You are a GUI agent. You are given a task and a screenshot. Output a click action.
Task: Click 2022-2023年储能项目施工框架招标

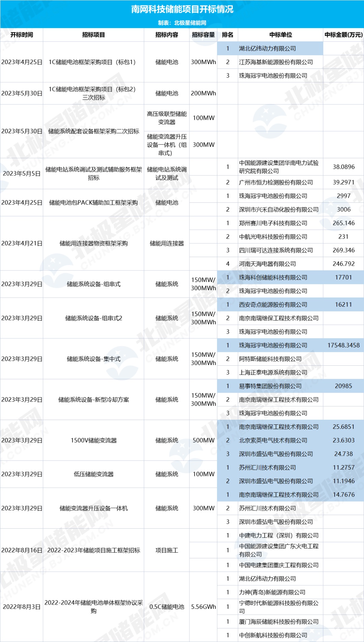(x=93, y=550)
